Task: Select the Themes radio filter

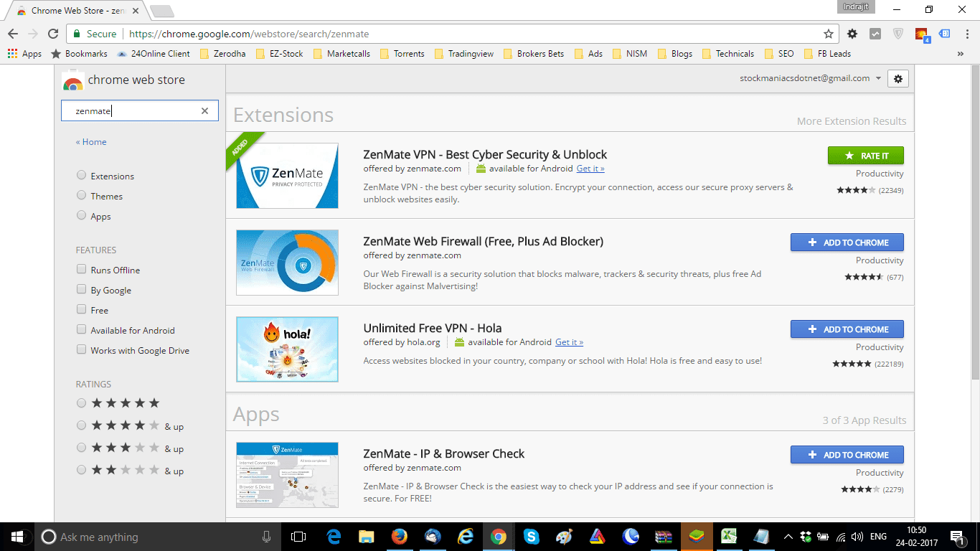Action: point(82,195)
